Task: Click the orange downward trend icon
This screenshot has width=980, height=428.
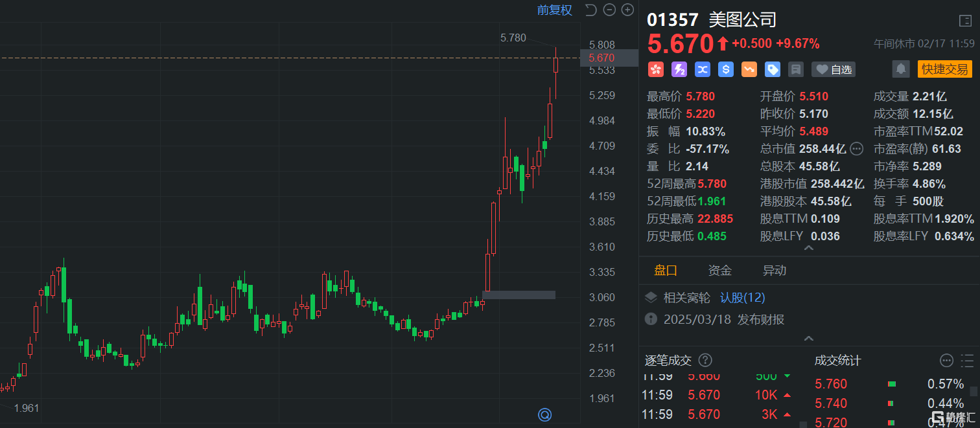Action: pos(749,69)
